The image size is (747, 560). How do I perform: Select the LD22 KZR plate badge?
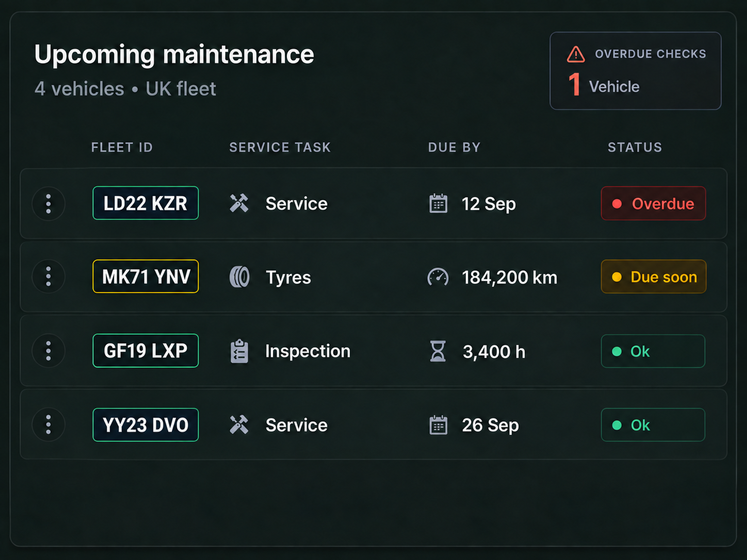146,203
